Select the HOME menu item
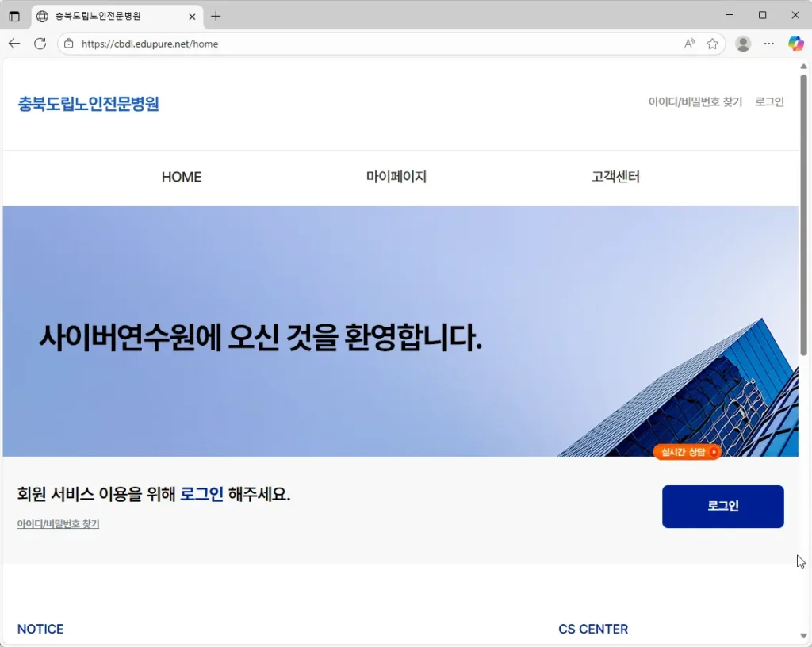Image resolution: width=812 pixels, height=647 pixels. pyautogui.click(x=181, y=177)
